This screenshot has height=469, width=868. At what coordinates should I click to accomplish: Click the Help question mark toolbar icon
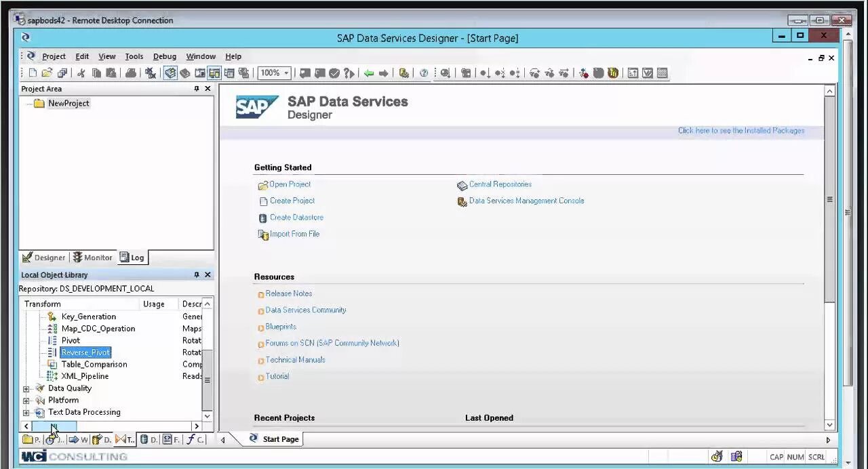[424, 73]
